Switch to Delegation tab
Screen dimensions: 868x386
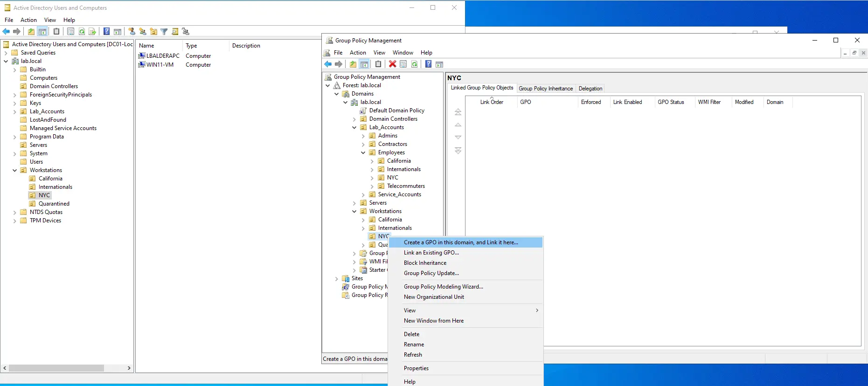[590, 89]
